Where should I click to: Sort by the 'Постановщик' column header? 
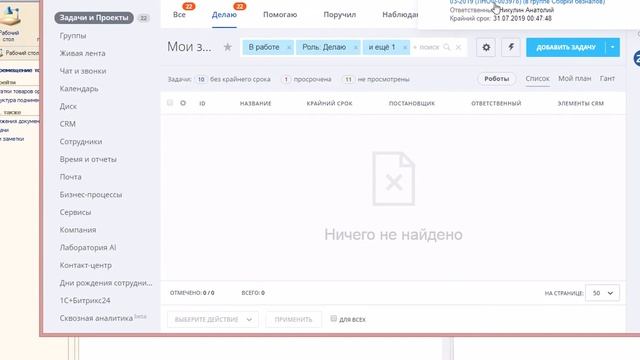click(412, 104)
